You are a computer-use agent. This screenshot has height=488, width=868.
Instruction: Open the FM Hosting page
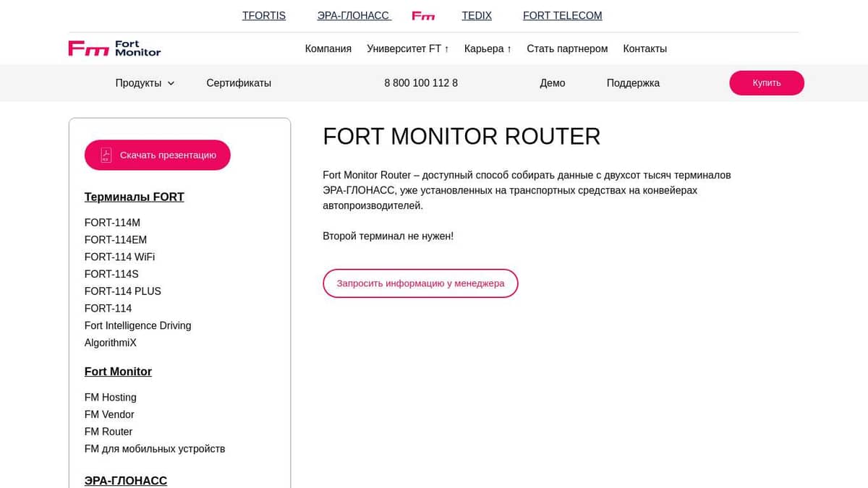point(110,397)
